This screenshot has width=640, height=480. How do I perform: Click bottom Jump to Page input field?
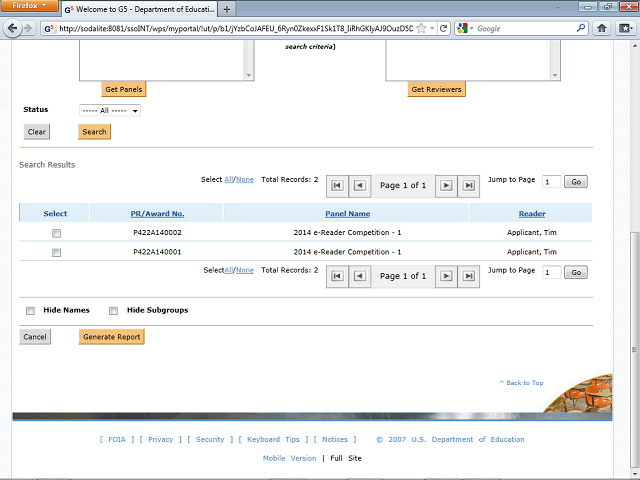[551, 272]
